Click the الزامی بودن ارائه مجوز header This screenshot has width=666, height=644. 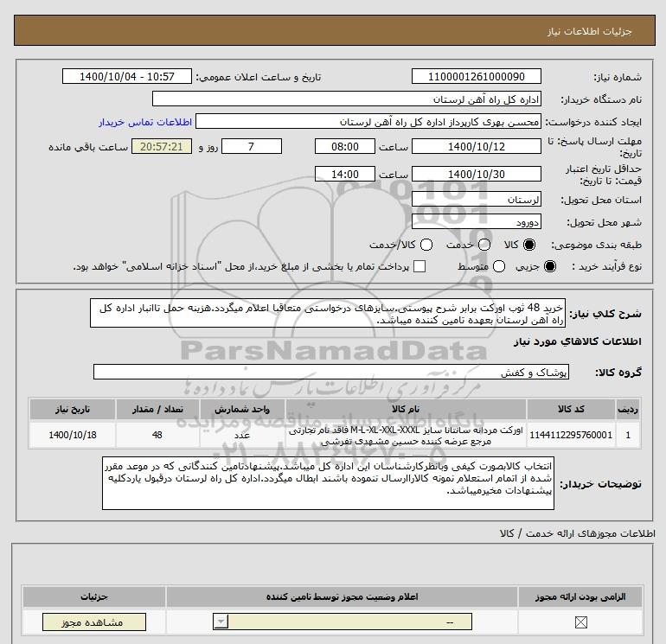click(x=580, y=596)
